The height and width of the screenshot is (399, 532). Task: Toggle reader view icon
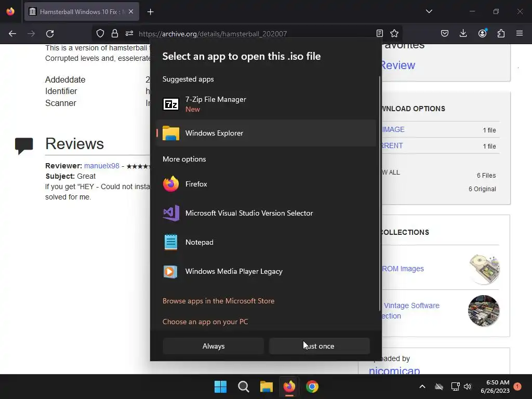(380, 33)
